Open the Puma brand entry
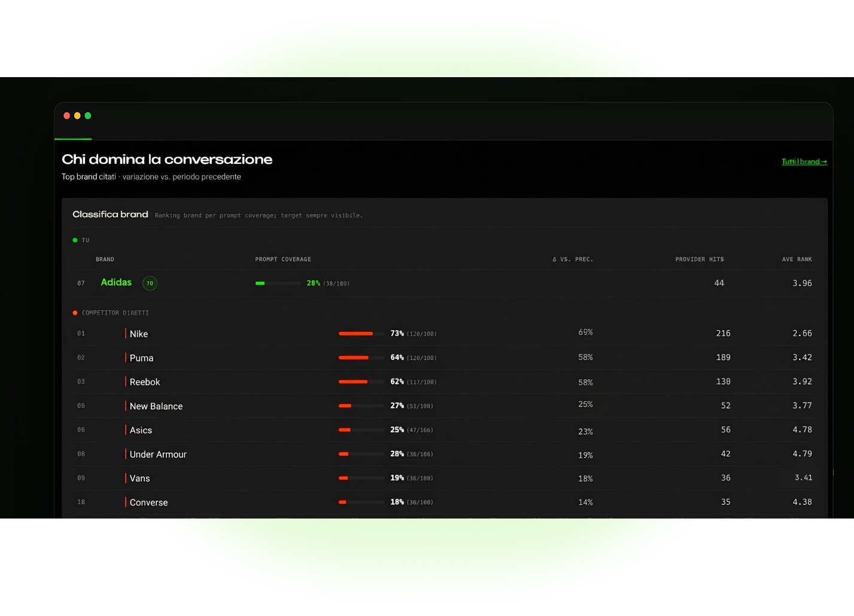 pos(141,358)
